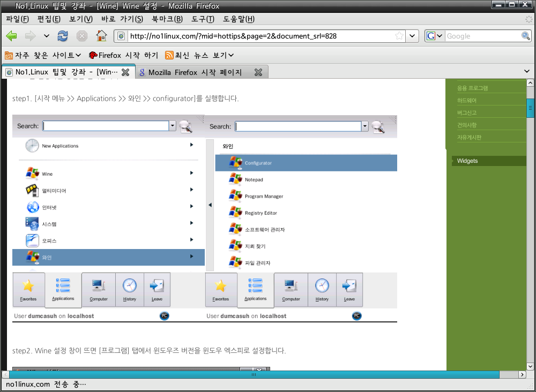Expand the 자주 찾은 사이트 bookmarks folder

pos(43,55)
